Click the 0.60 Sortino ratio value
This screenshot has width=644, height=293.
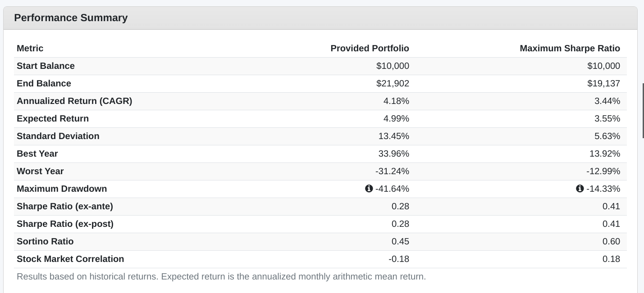(611, 241)
